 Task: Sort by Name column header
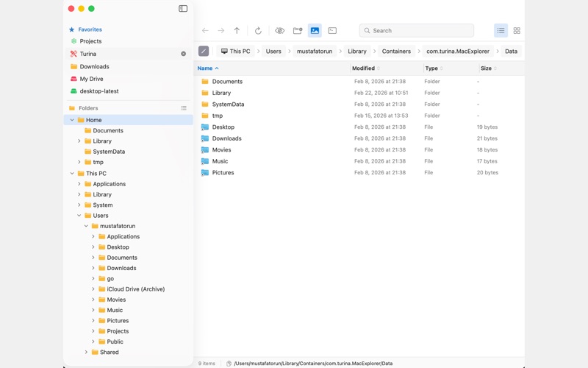click(208, 68)
